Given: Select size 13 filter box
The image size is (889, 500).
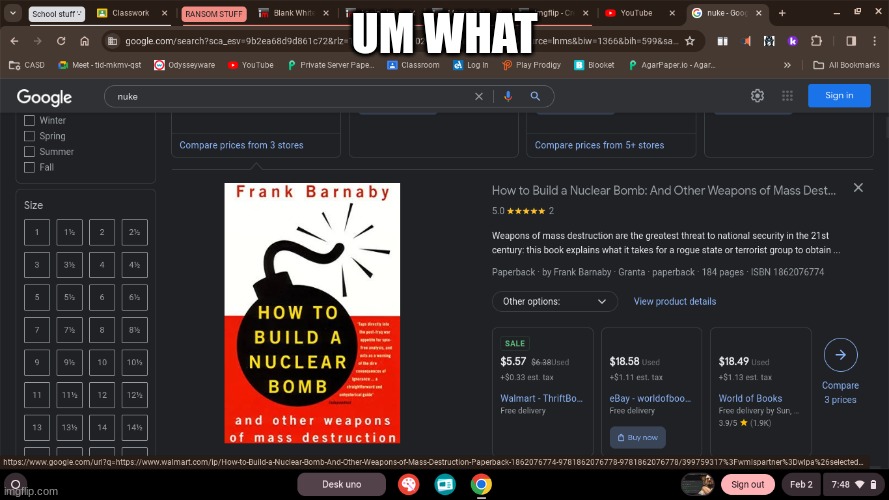Looking at the screenshot, I should (x=37, y=427).
